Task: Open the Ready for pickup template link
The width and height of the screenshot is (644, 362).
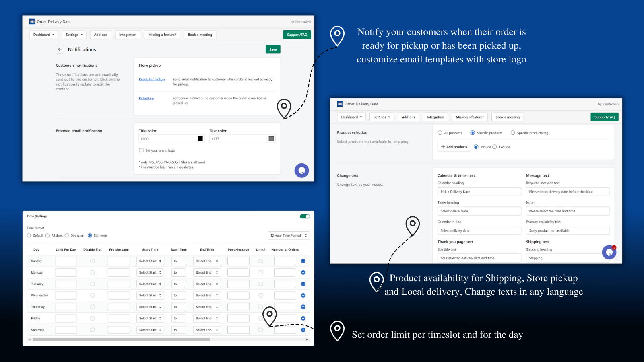Action: [152, 80]
